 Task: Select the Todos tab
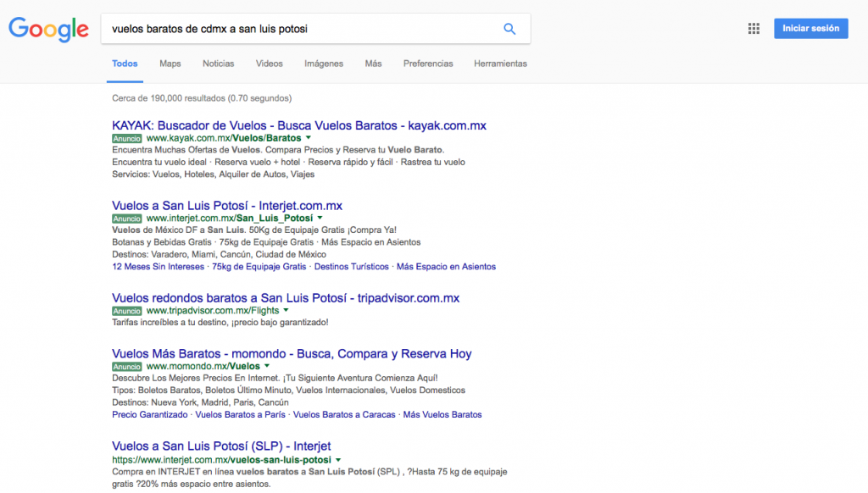(x=125, y=64)
